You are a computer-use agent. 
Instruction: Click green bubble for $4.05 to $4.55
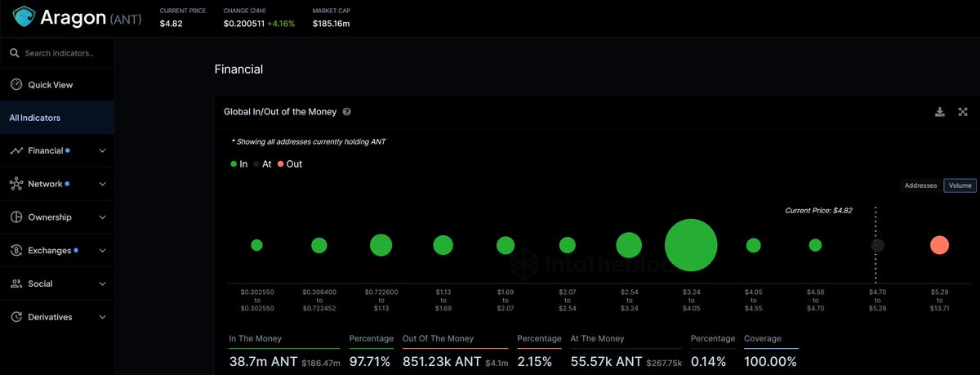pos(753,245)
